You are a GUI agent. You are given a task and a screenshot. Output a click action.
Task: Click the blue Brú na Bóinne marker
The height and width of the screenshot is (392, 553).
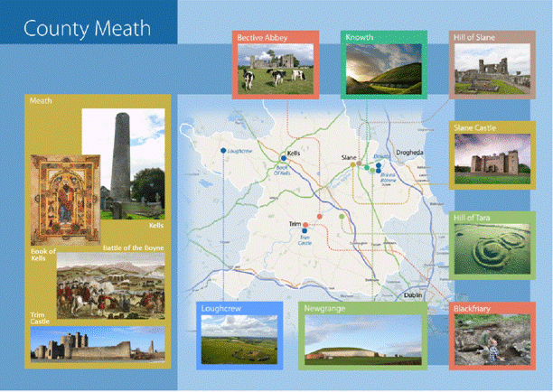pos(379,169)
